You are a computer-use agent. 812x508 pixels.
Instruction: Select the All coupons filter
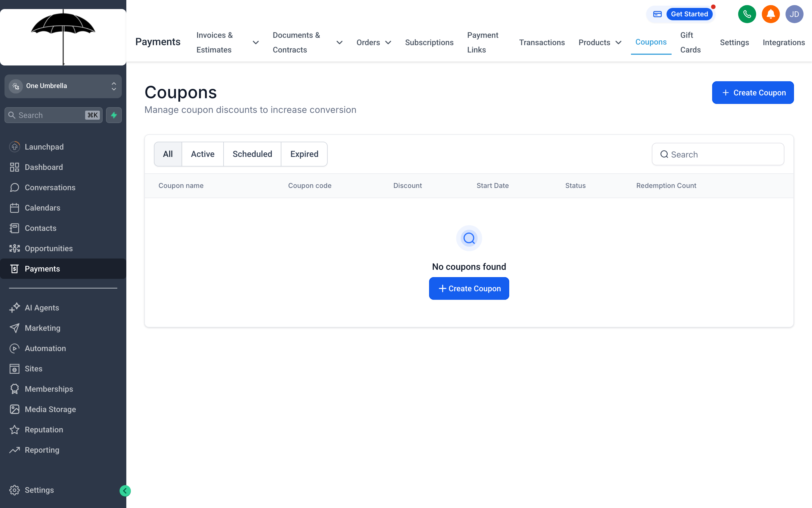pyautogui.click(x=168, y=154)
